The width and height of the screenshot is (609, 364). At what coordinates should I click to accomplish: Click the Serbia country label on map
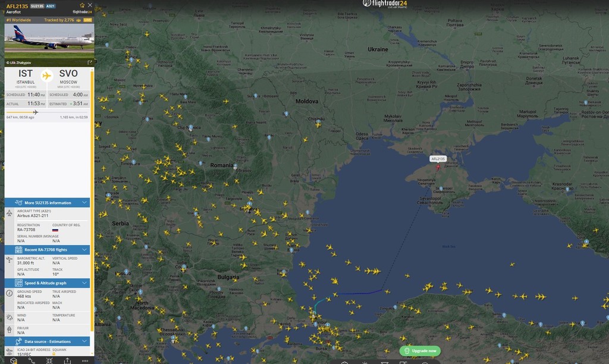120,224
